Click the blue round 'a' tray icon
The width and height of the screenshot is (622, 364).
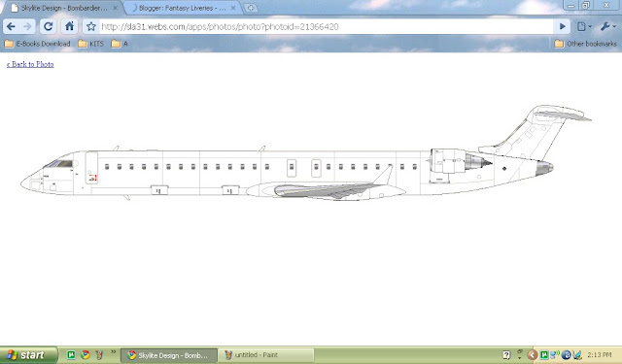[x=566, y=355]
